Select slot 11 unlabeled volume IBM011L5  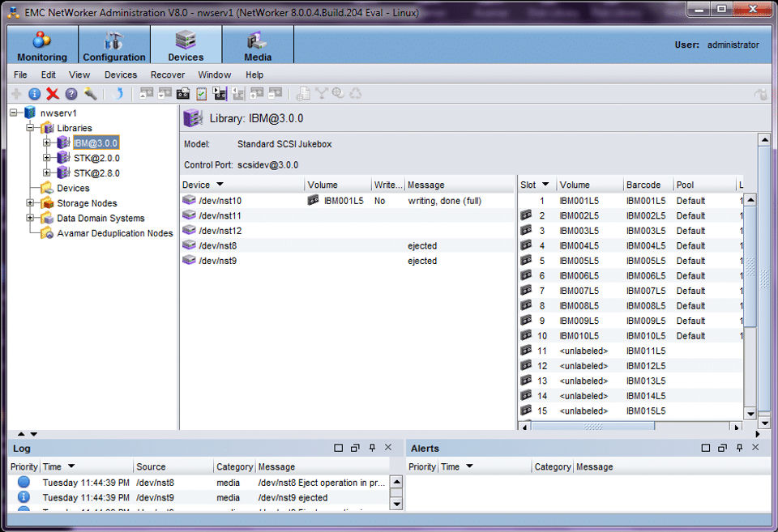click(631, 351)
